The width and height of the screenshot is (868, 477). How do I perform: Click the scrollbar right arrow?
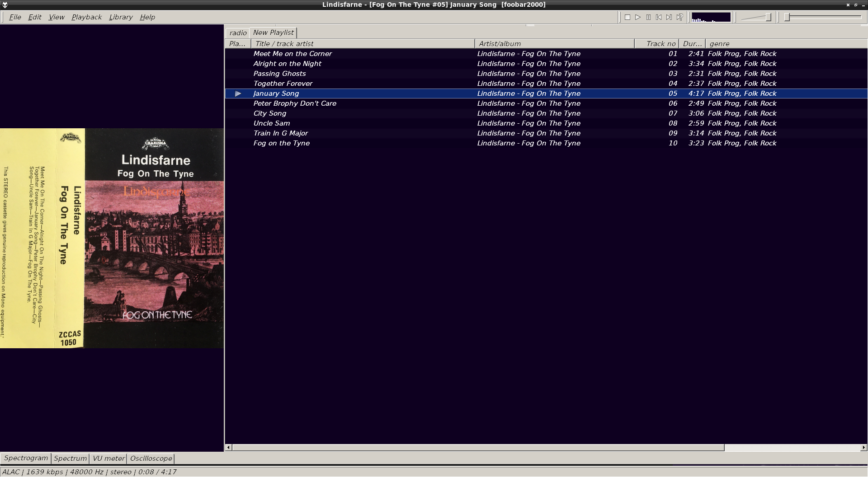click(x=864, y=448)
